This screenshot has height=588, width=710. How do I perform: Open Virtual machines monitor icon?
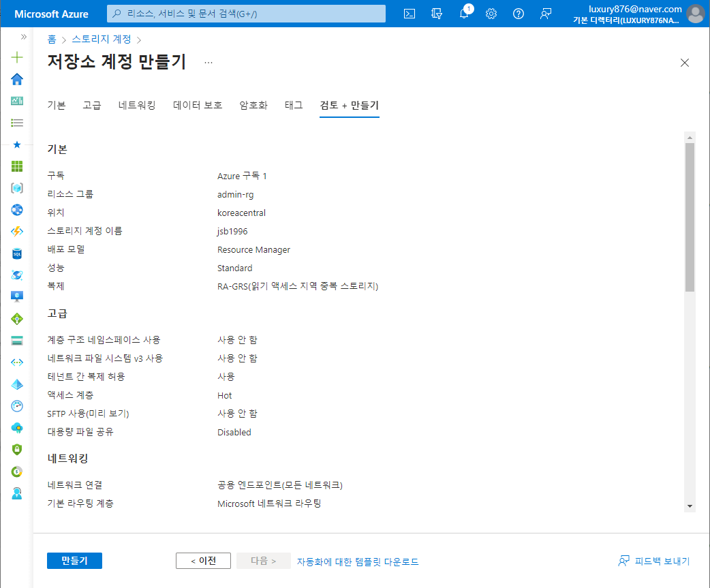[x=17, y=297]
